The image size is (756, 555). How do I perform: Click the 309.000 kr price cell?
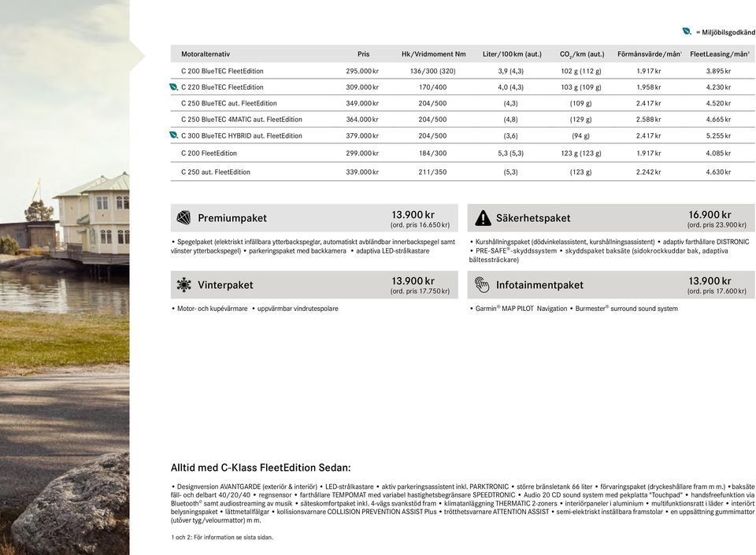click(362, 87)
